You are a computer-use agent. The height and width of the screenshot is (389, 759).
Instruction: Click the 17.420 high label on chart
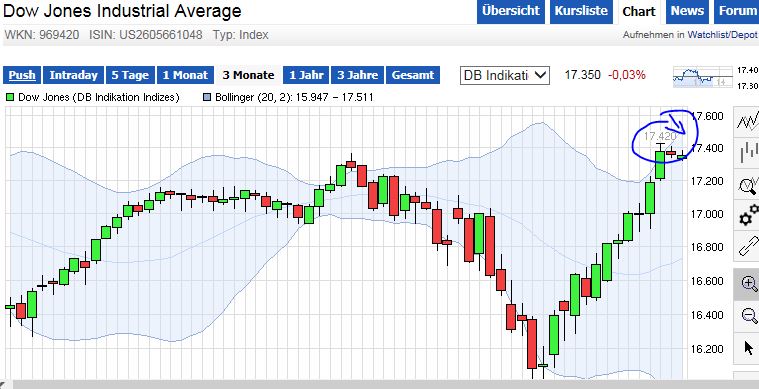click(x=659, y=136)
